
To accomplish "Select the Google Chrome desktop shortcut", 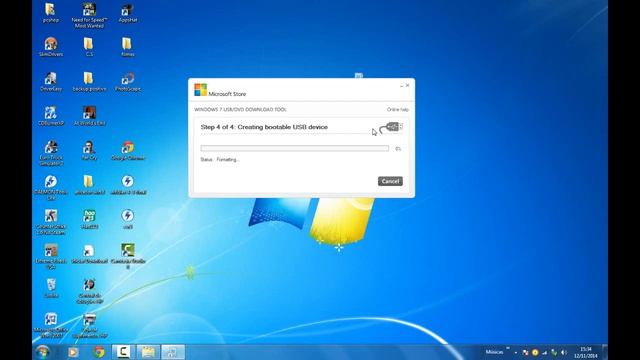I will (x=128, y=150).
